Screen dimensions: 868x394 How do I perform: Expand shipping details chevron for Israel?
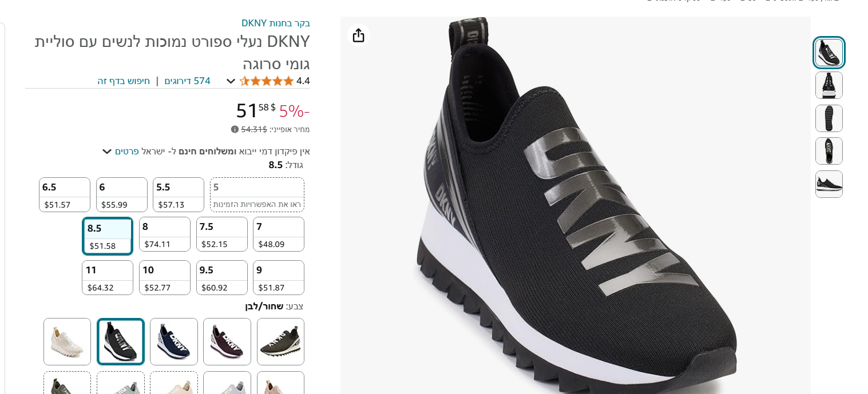click(106, 152)
